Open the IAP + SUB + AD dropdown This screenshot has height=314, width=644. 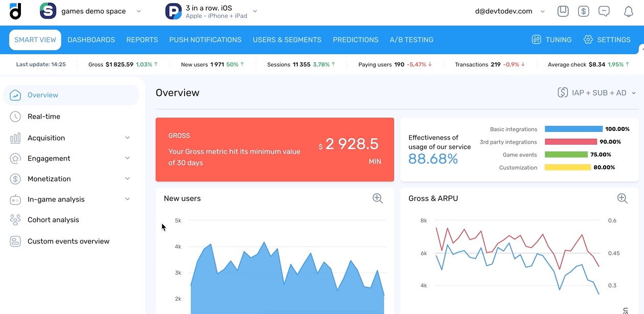point(596,93)
